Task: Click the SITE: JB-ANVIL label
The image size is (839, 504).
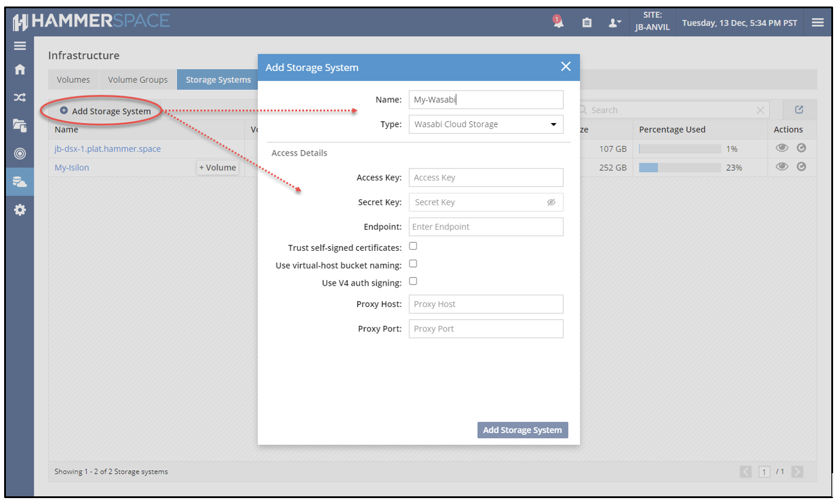Action: point(652,21)
